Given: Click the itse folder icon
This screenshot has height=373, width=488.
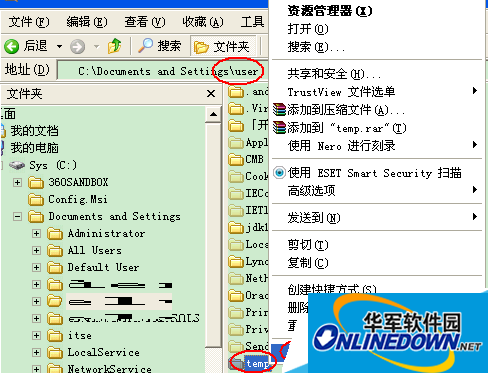Looking at the screenshot, I should pos(55,336).
